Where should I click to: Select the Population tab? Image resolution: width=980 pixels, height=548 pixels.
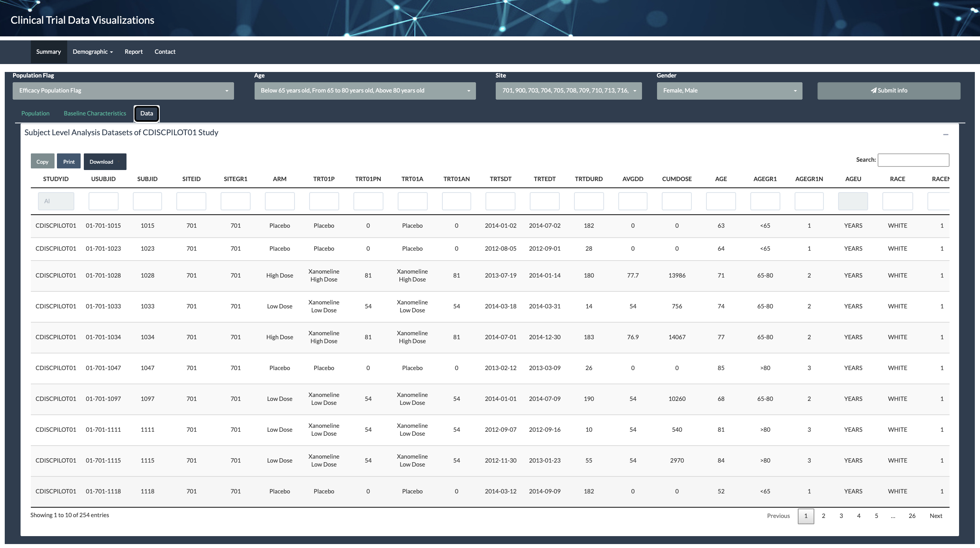click(x=35, y=113)
